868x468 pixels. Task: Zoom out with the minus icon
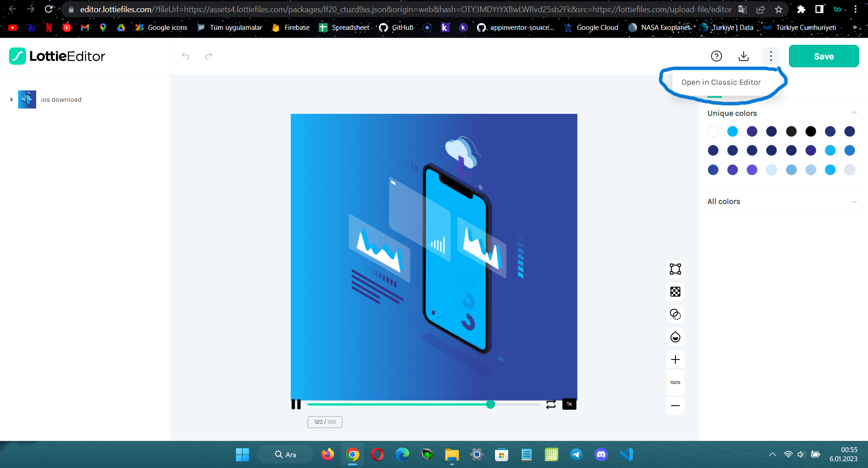(675, 406)
